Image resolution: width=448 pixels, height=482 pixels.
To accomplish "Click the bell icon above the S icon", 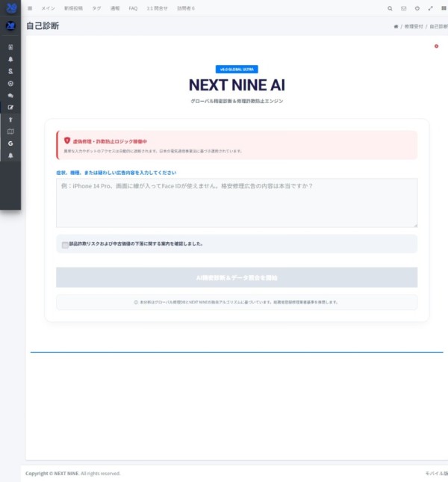I will coord(10,59).
